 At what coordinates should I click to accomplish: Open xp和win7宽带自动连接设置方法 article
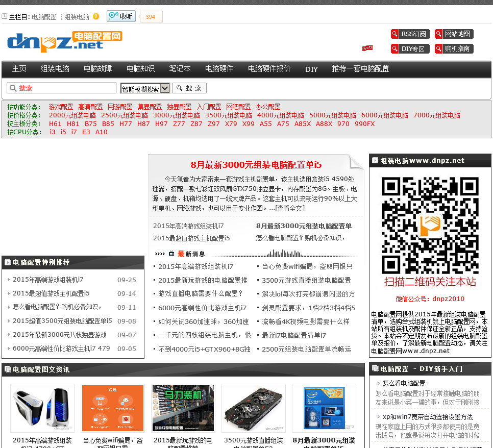click(428, 417)
